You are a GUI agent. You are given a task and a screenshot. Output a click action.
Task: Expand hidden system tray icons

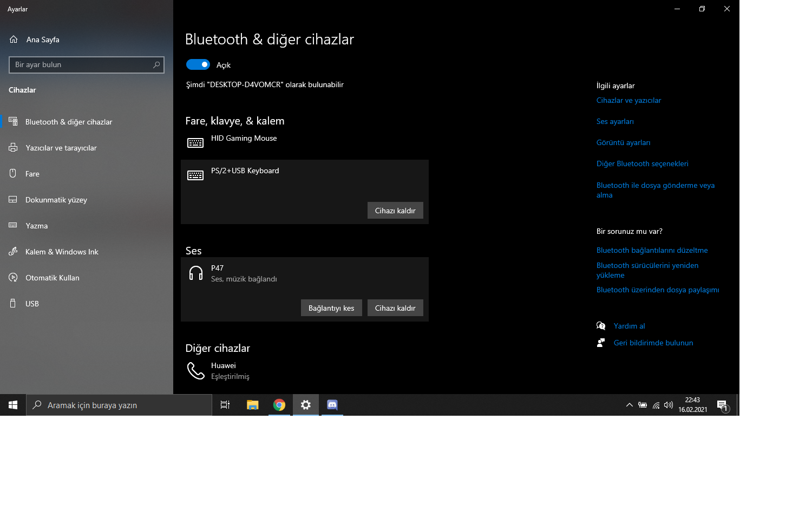(629, 405)
